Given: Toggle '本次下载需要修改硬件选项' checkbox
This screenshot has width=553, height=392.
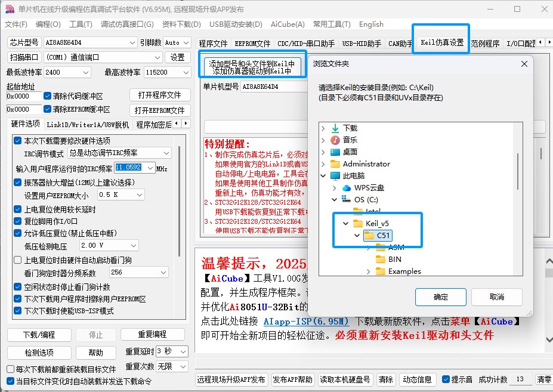Looking at the screenshot, I should 18,141.
